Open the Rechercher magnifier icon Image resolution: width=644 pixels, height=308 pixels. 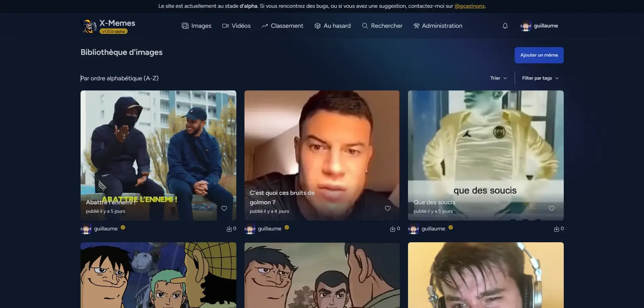tap(364, 25)
